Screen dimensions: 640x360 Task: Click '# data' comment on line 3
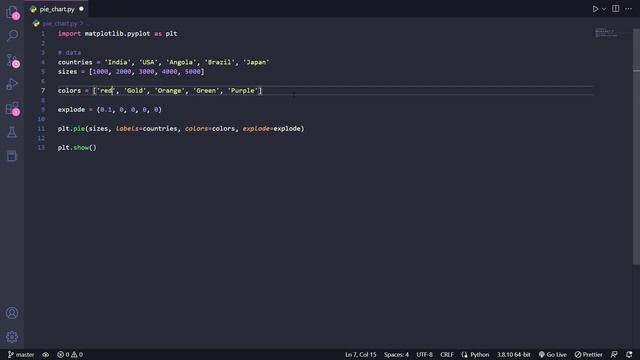click(69, 53)
